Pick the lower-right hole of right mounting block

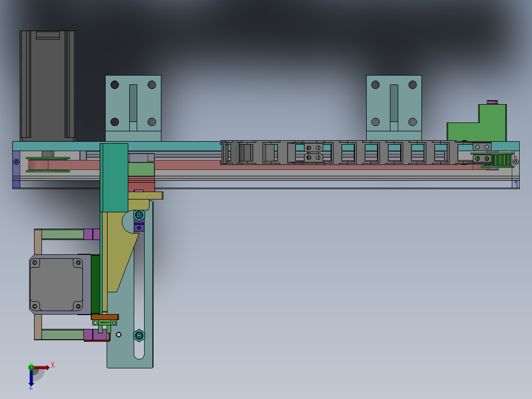[x=413, y=121]
